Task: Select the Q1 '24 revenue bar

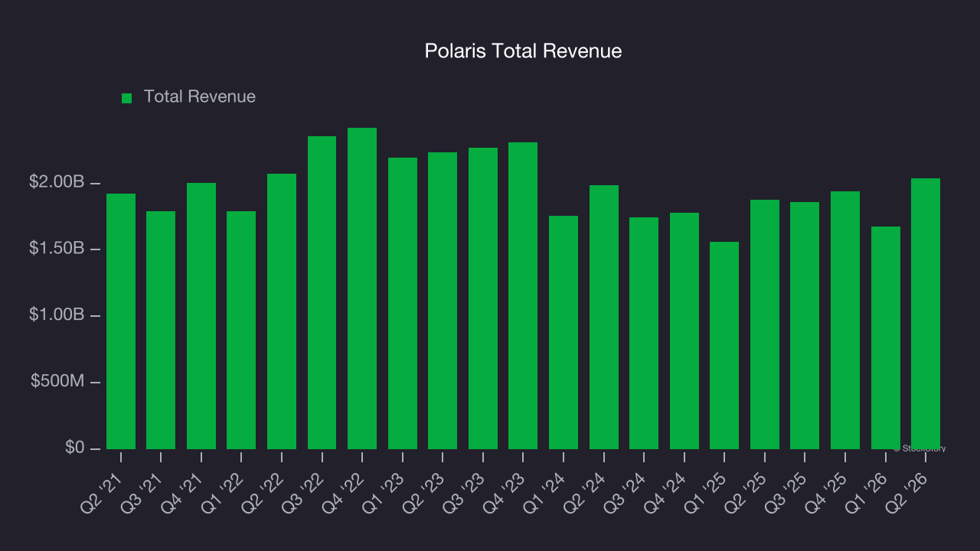Action: pos(563,332)
